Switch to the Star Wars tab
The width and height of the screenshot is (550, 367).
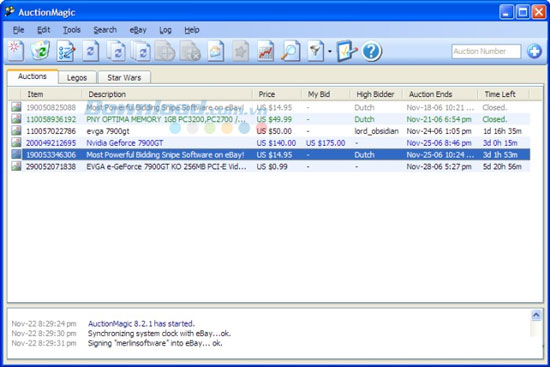(x=124, y=78)
